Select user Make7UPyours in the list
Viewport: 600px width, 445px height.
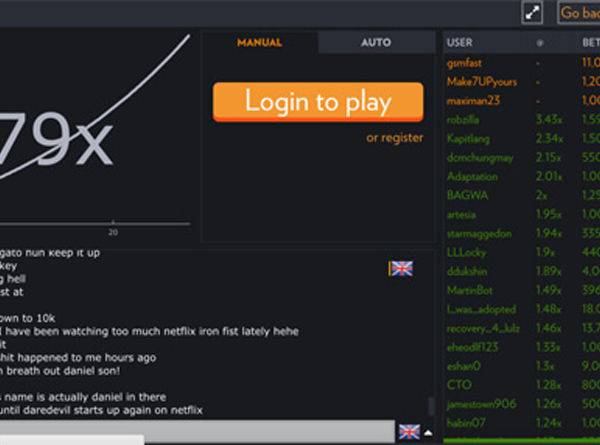[479, 82]
